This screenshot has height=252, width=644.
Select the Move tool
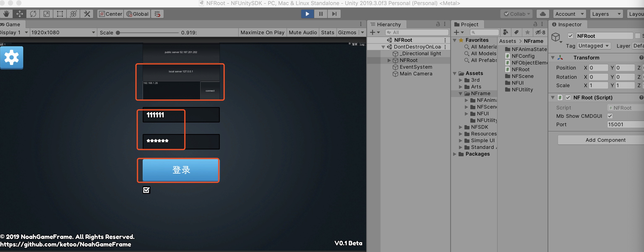click(x=20, y=14)
